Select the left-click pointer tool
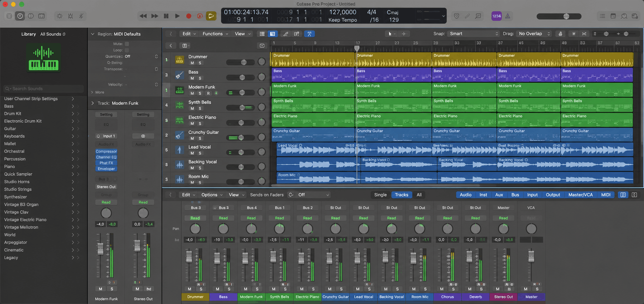This screenshot has width=644, height=304. coord(390,34)
